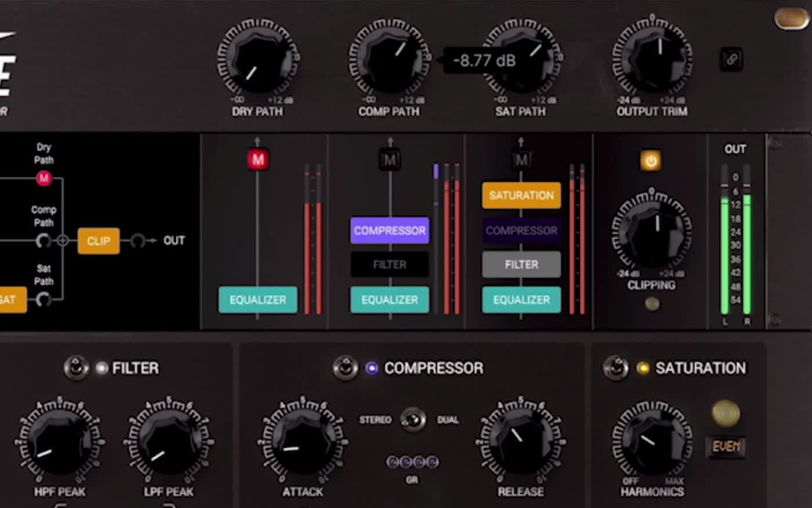The height and width of the screenshot is (508, 812).
Task: Click the small button below CLIPPING label
Action: click(x=652, y=303)
